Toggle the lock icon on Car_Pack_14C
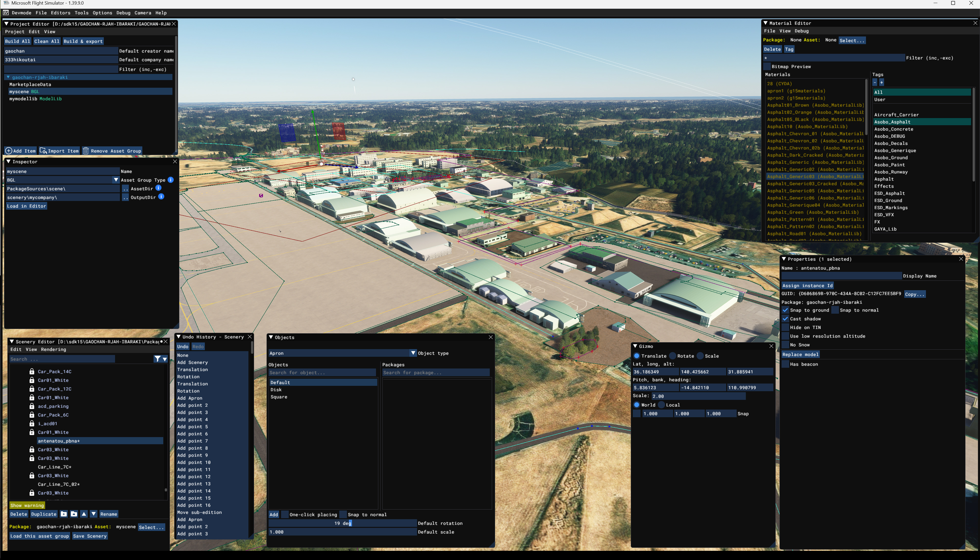The width and height of the screenshot is (980, 560). click(x=32, y=371)
